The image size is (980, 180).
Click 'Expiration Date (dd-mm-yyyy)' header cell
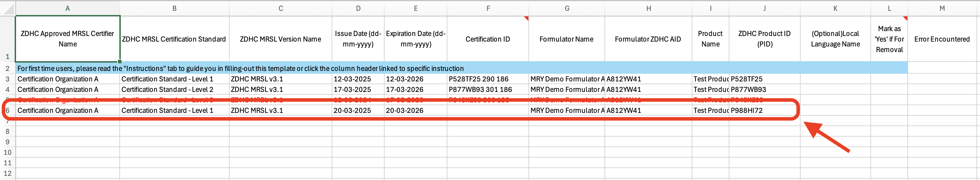click(415, 38)
